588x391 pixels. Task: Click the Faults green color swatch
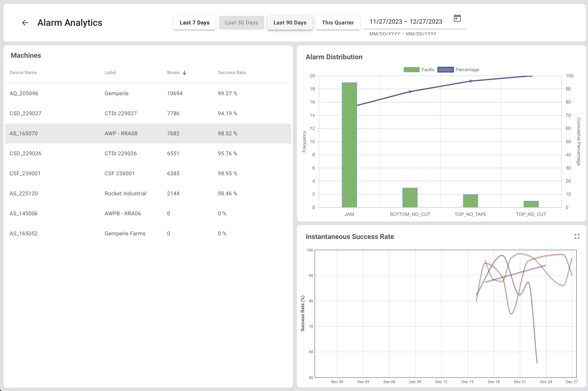click(411, 70)
